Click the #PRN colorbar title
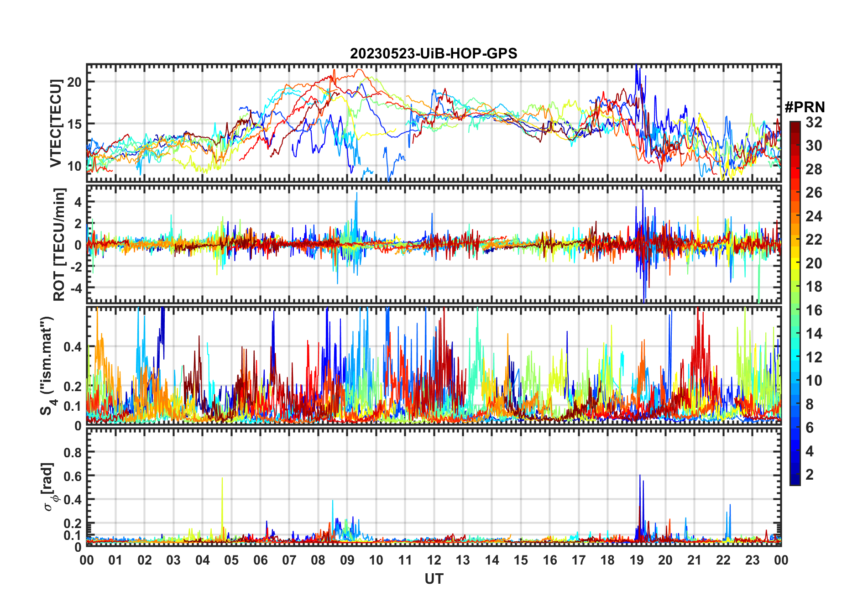 click(x=805, y=107)
